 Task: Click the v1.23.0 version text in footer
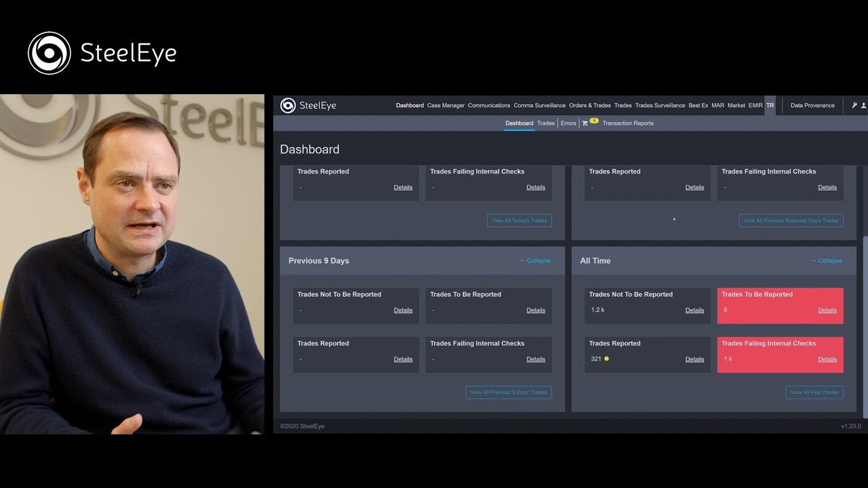tap(850, 426)
